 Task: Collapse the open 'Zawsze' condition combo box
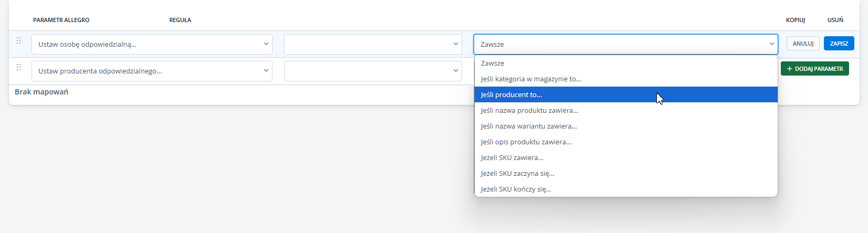(x=626, y=44)
